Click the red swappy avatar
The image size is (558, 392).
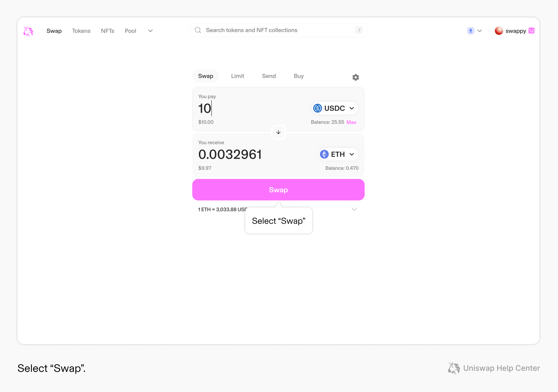[x=499, y=31]
